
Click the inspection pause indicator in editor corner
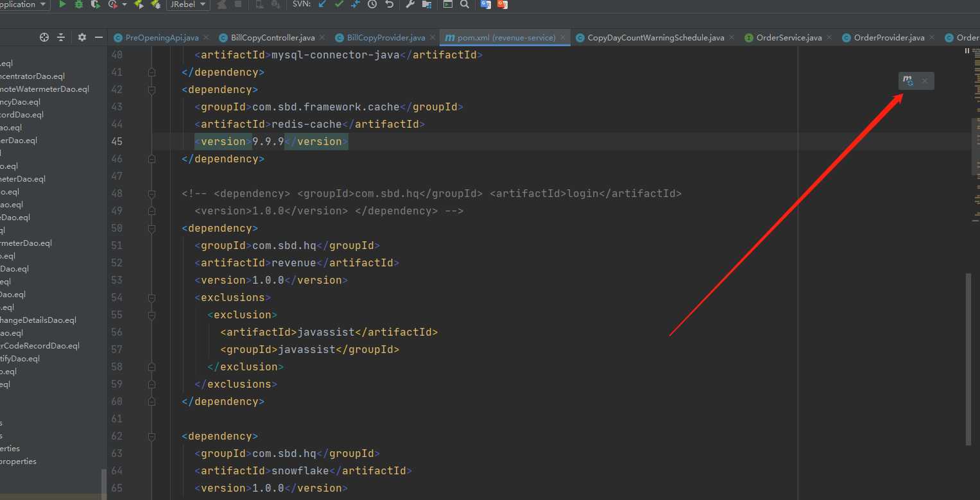pos(967,51)
